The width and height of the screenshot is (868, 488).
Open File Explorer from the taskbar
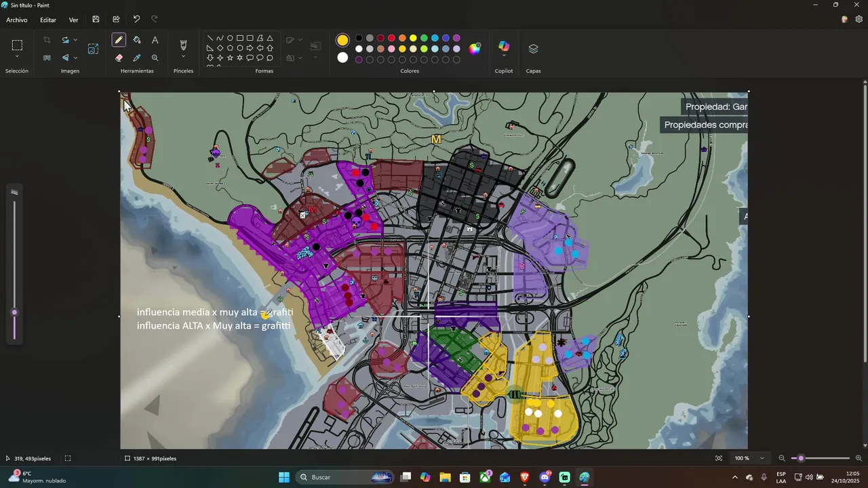coord(445,477)
